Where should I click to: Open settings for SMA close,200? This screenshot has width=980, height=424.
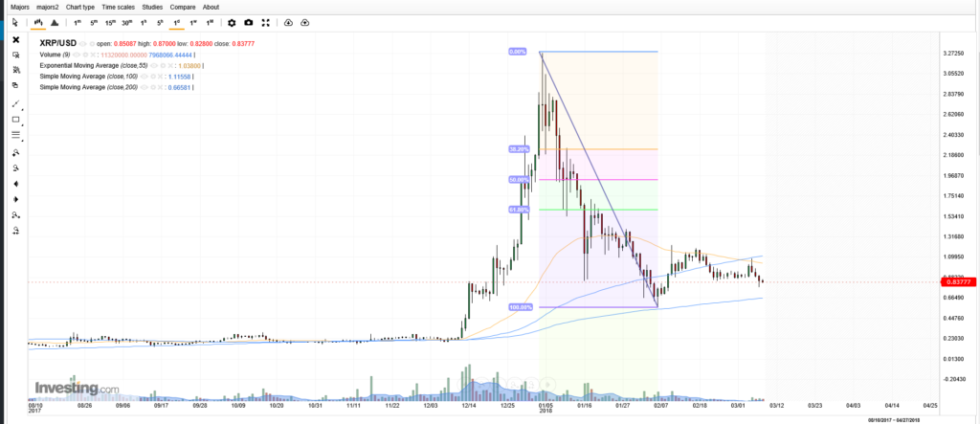pos(153,87)
